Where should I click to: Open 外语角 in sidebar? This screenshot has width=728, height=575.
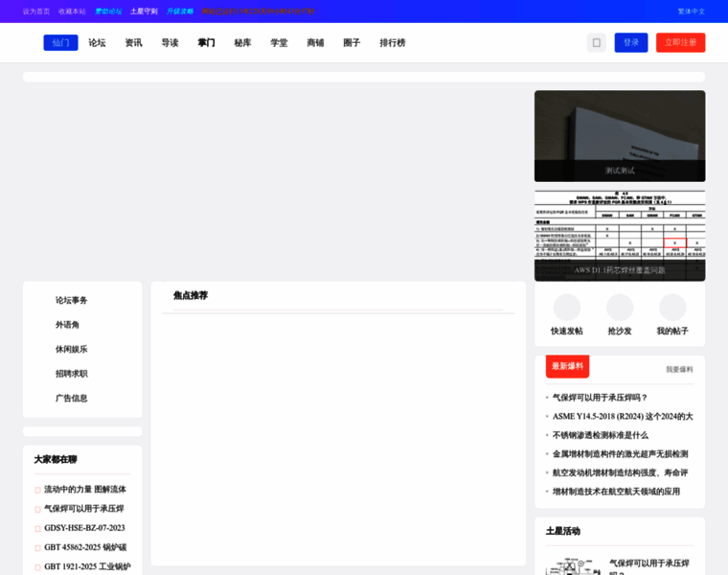click(67, 325)
